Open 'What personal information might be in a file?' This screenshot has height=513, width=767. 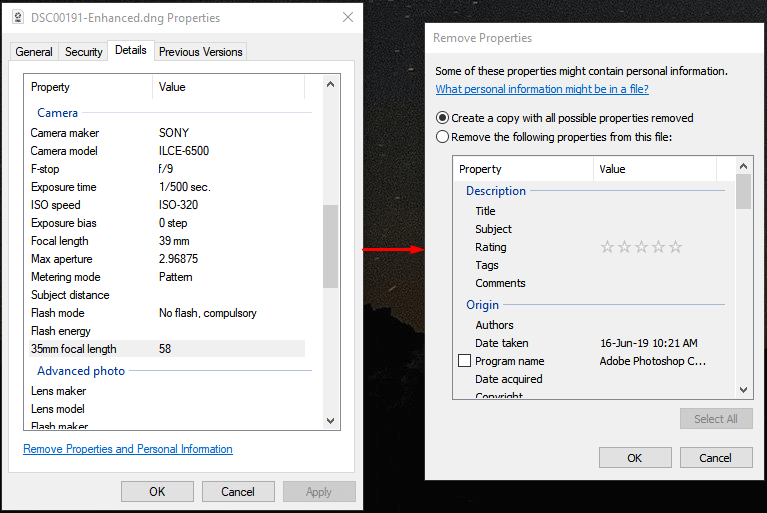[x=542, y=89]
